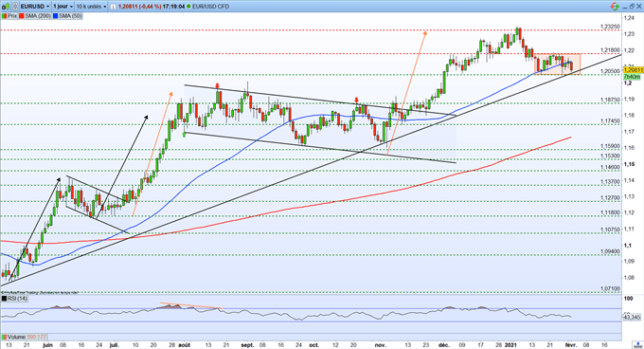Screen dimensions: 644x349
Task: Open the EURUSD symbol dropdown
Action: click(x=35, y=7)
